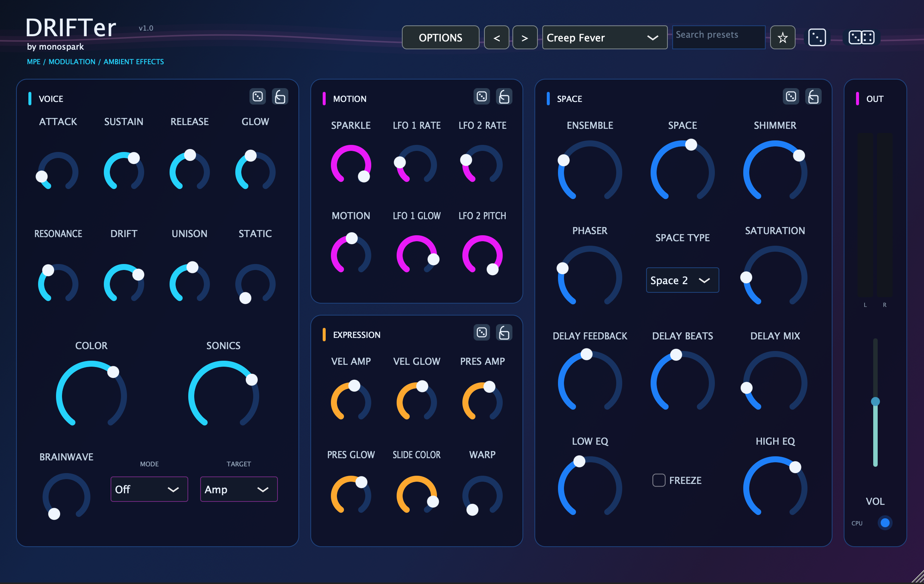Open the SPACE TYPE dropdown showing Space 2
The image size is (924, 584).
coord(682,280)
